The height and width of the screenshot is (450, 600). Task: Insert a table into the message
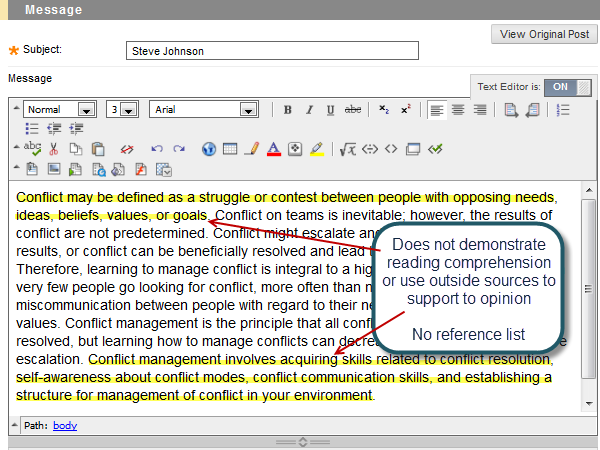click(x=230, y=149)
